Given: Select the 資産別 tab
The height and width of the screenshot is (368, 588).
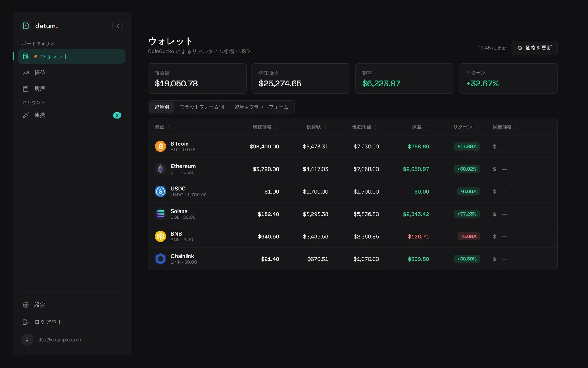Looking at the screenshot, I should [x=162, y=107].
